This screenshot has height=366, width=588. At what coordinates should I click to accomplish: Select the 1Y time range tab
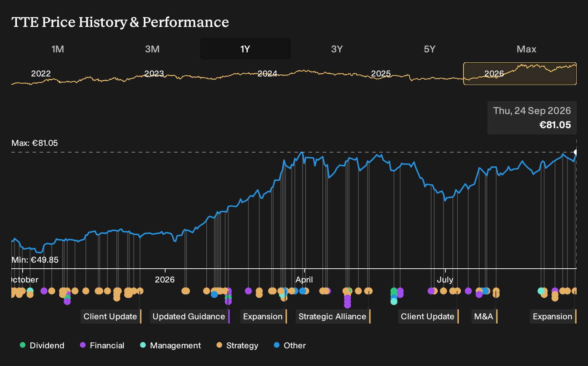point(246,49)
